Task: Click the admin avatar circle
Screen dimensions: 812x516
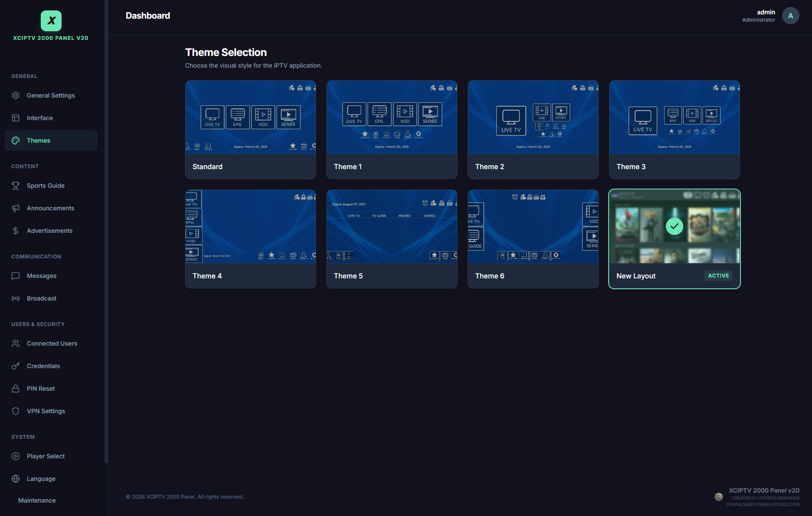Action: tap(790, 16)
